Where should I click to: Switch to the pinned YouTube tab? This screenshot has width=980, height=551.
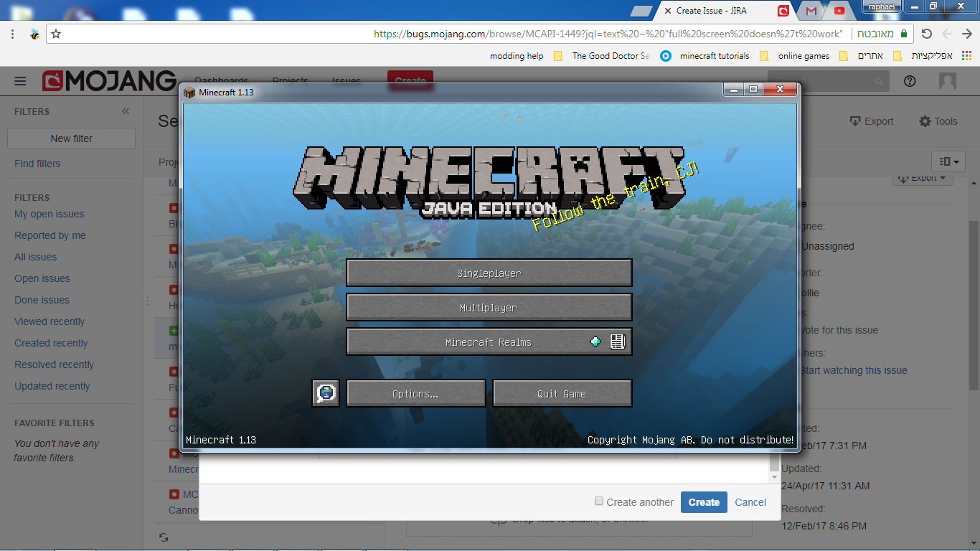[839, 11]
